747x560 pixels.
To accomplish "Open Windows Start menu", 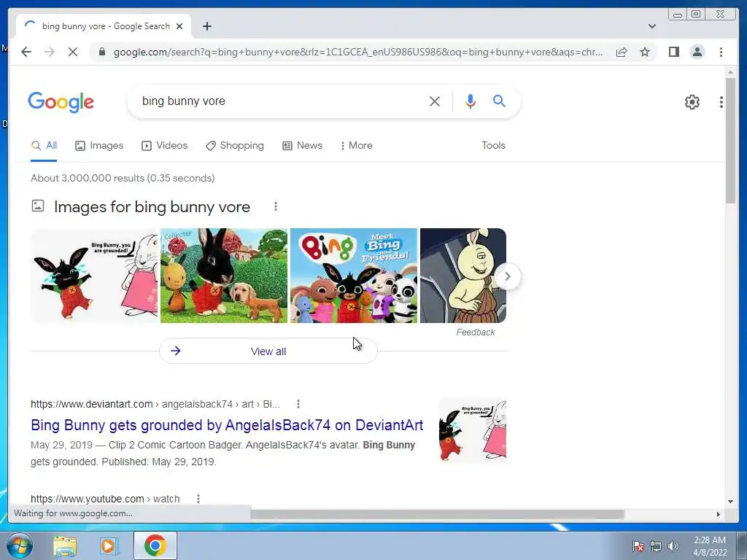I will click(x=19, y=545).
